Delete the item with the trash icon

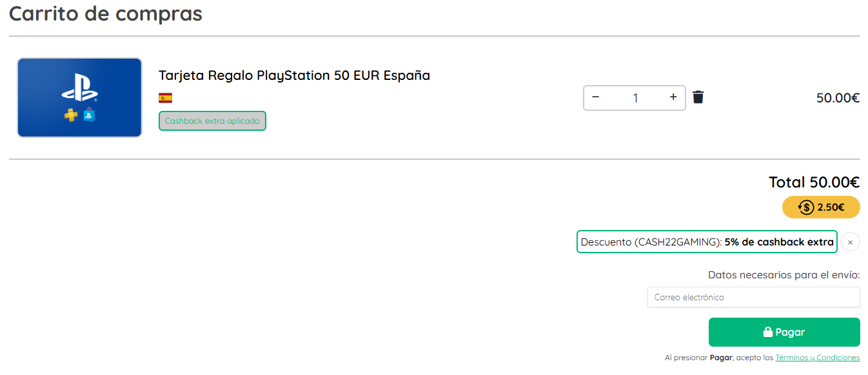[698, 97]
